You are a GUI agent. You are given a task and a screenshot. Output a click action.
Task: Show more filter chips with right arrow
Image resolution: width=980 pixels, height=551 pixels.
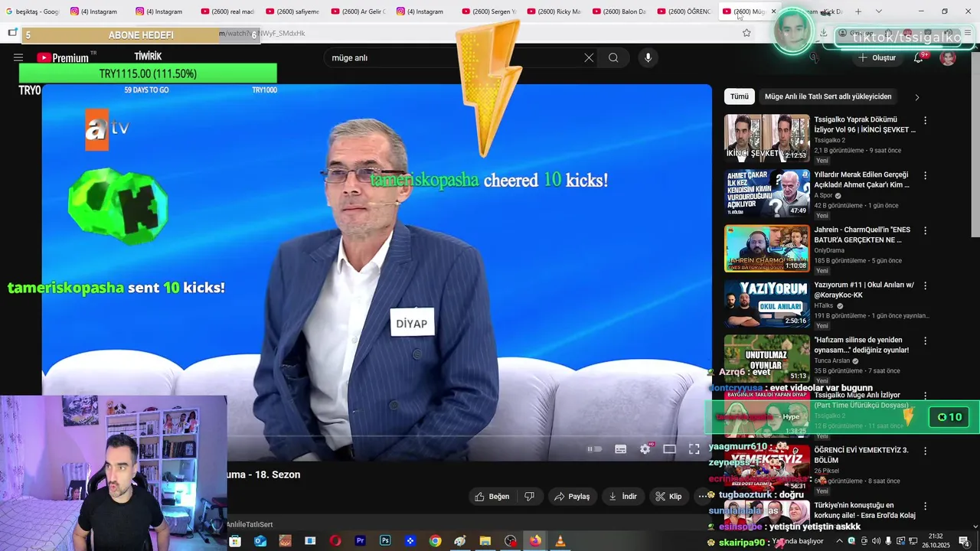[x=916, y=97]
